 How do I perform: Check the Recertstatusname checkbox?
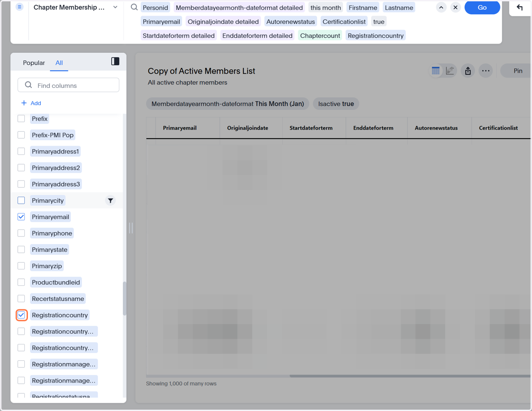[21, 299]
